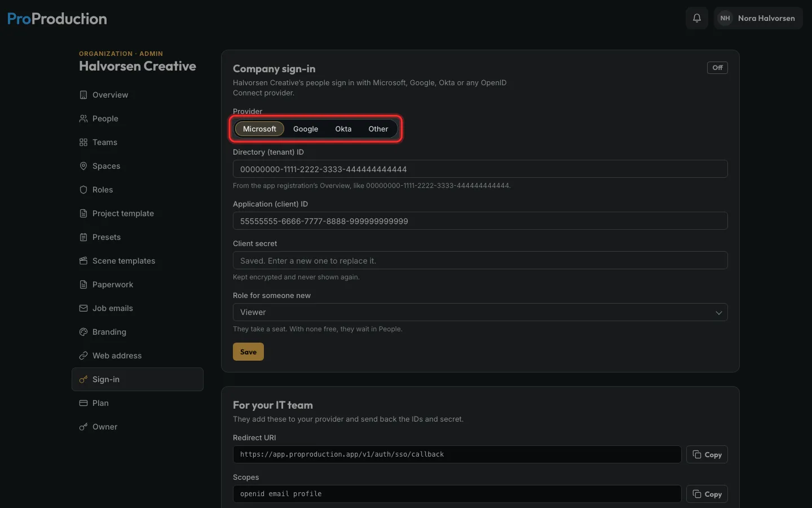The width and height of the screenshot is (812, 508).
Task: Click the Teams grid icon
Action: click(83, 142)
